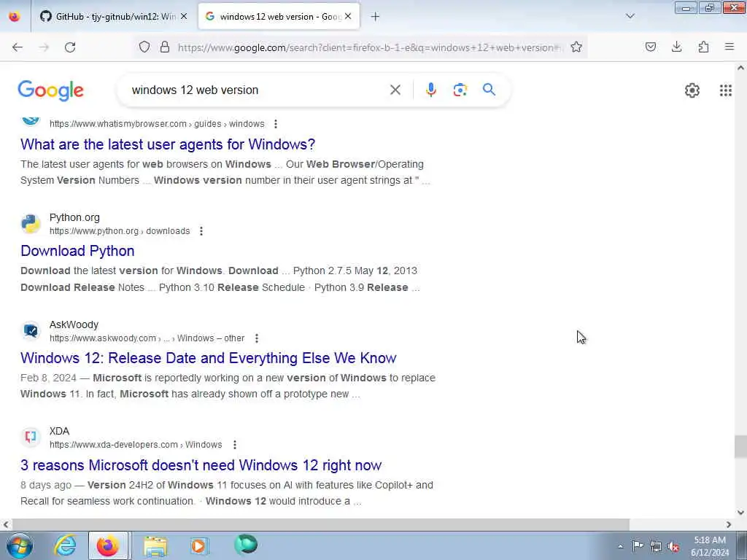The width and height of the screenshot is (747, 560).
Task: Click the XDA favicon
Action: click(x=31, y=437)
